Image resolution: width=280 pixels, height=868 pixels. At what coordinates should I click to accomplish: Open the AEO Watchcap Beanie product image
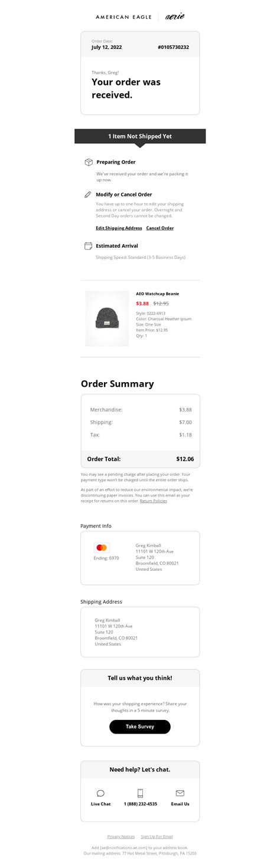point(107,318)
